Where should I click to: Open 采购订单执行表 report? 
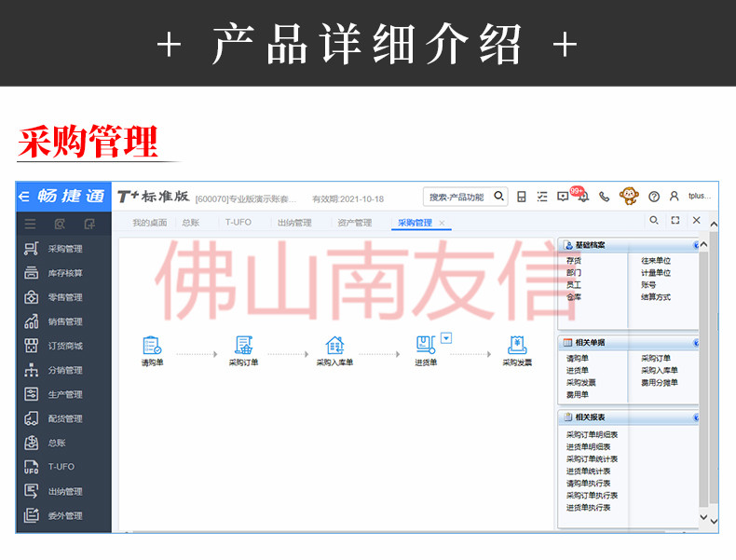click(x=592, y=496)
